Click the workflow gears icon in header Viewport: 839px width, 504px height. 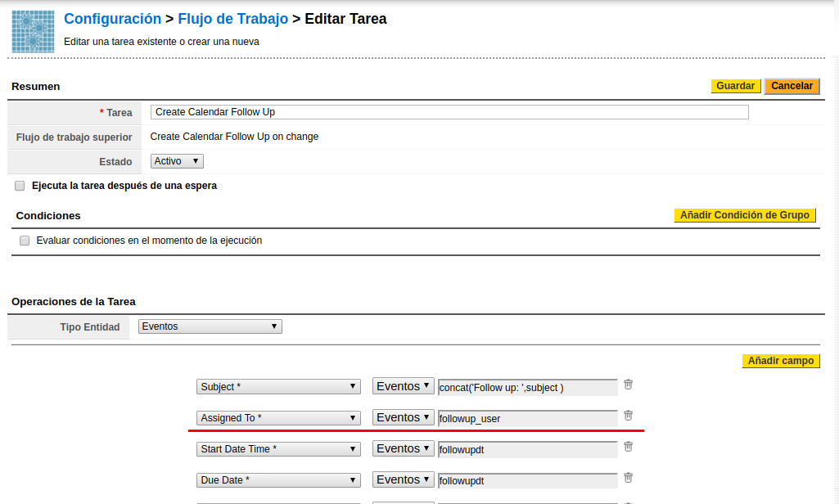[33, 31]
